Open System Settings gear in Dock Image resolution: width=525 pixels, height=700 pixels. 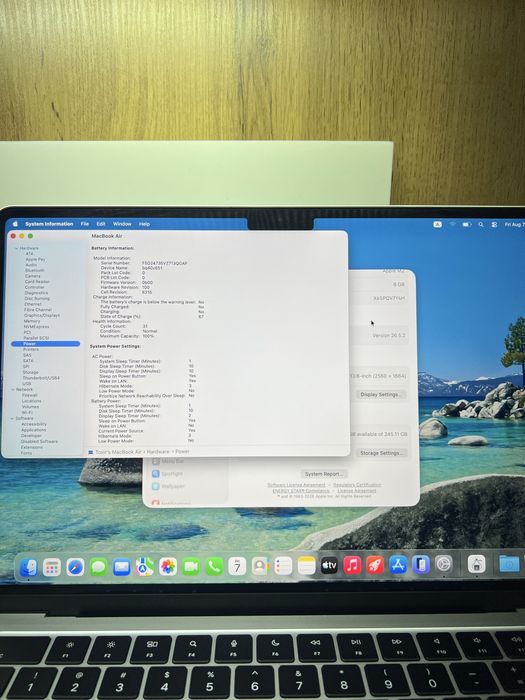[444, 564]
